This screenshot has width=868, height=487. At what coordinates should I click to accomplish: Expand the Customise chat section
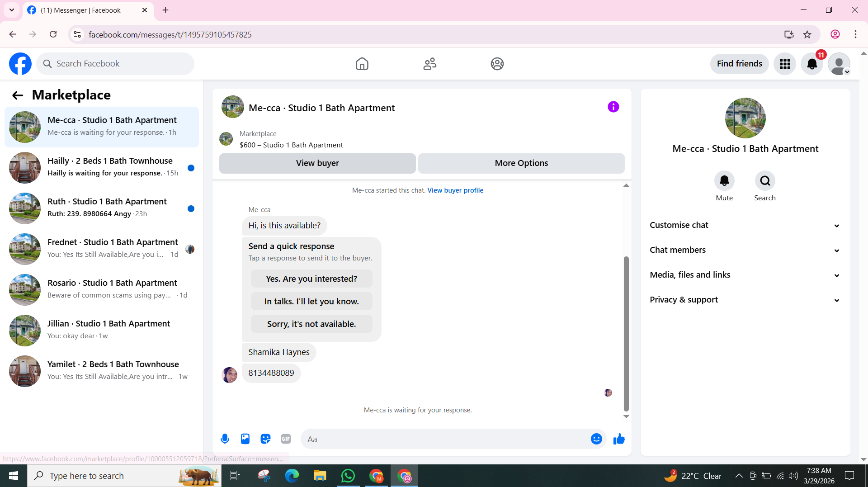(745, 225)
